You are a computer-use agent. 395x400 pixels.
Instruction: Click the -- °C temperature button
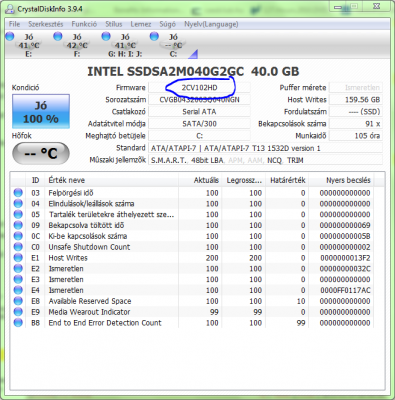pyautogui.click(x=41, y=153)
